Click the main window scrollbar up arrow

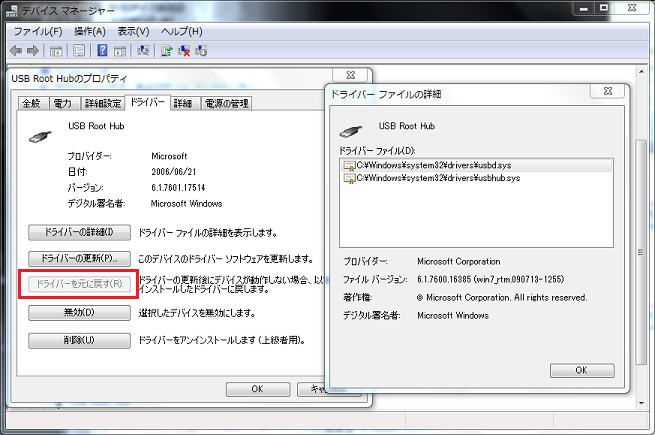pos(642,72)
